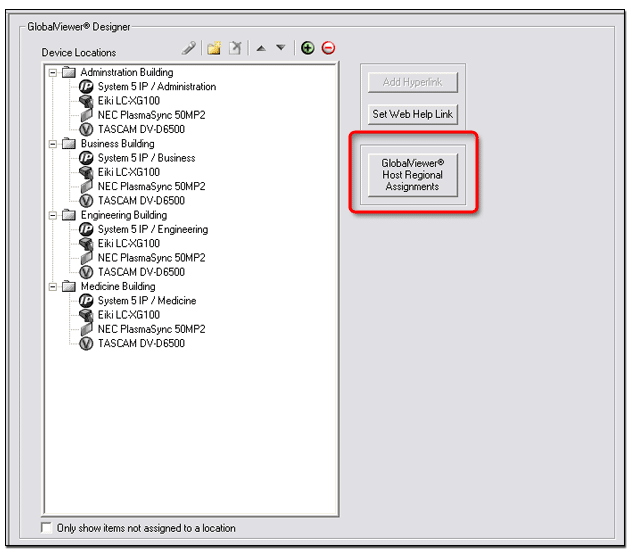
Task: Click the pencil edit icon in toolbar
Action: coord(189,48)
